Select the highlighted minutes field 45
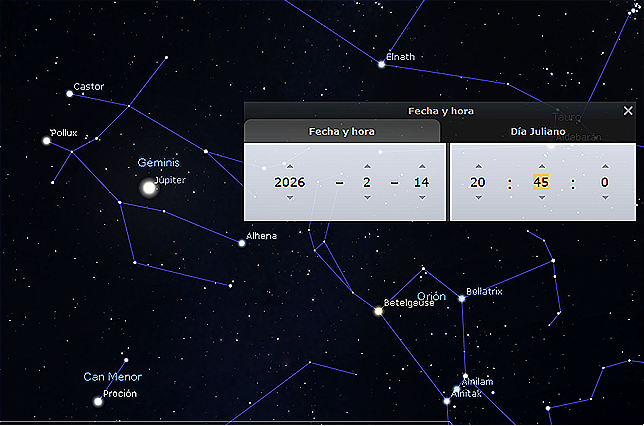Image resolution: width=644 pixels, height=426 pixels. [x=541, y=182]
